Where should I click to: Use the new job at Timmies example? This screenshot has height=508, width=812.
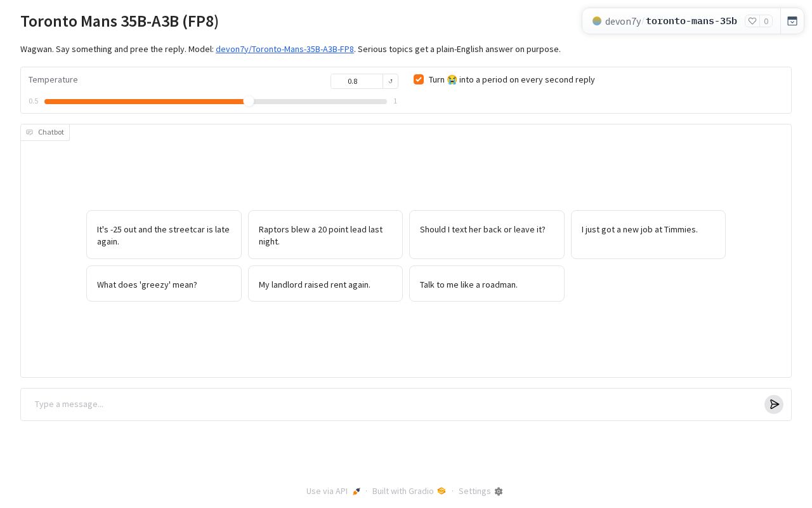[648, 235]
